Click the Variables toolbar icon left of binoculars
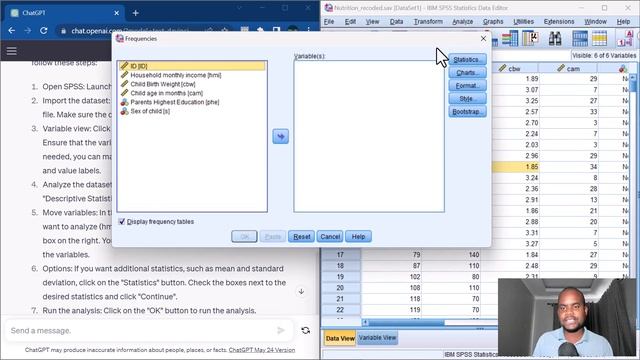The height and width of the screenshot is (360, 640). coord(530,39)
